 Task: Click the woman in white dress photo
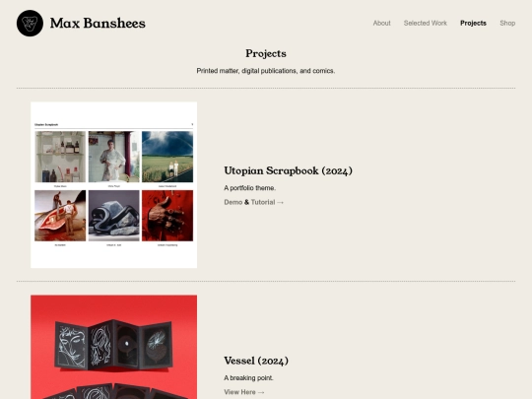(x=114, y=157)
